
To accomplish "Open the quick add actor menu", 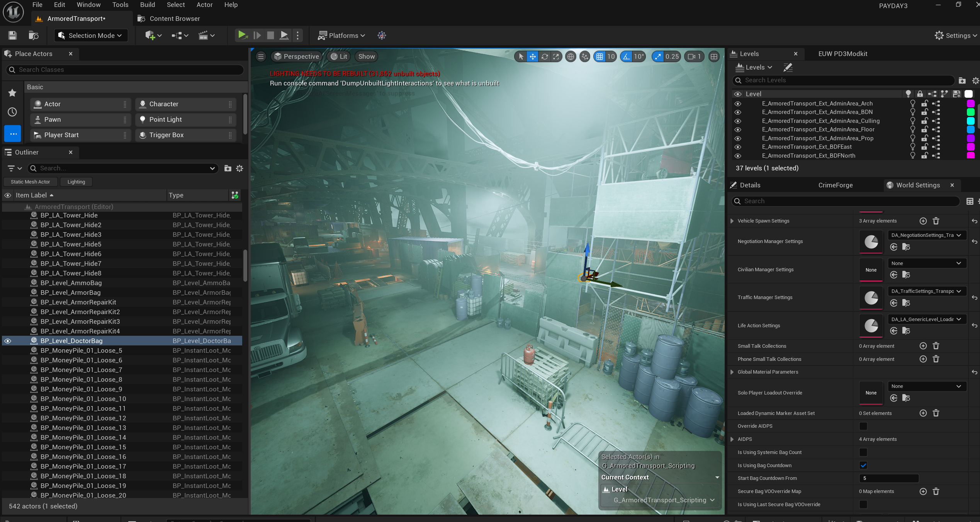I will tap(153, 36).
